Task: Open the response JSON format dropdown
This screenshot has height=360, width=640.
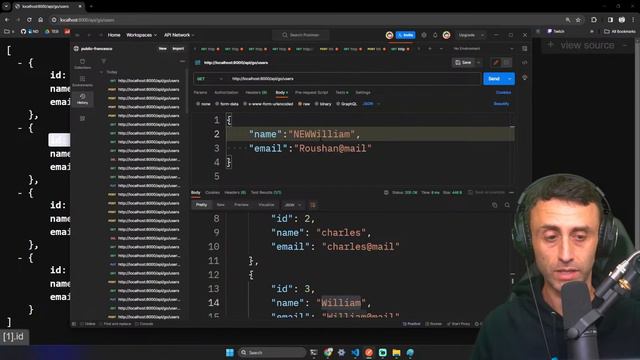Action: pos(293,205)
